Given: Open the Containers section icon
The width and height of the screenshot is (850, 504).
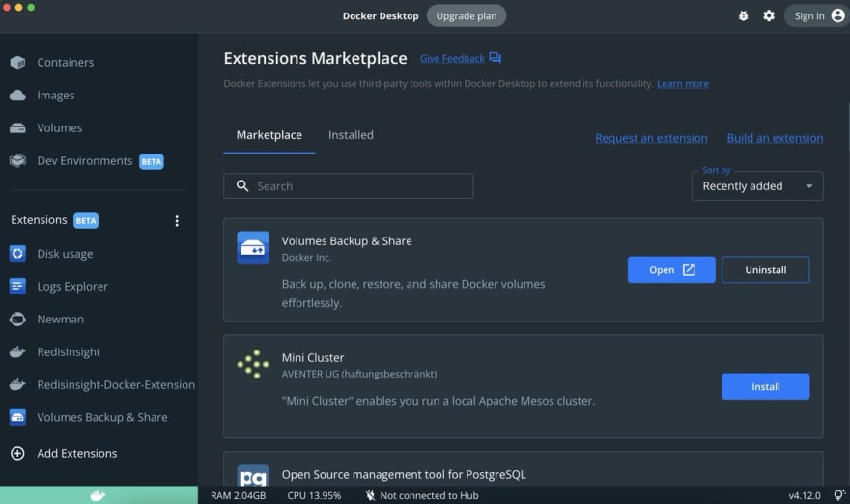Looking at the screenshot, I should 17,63.
